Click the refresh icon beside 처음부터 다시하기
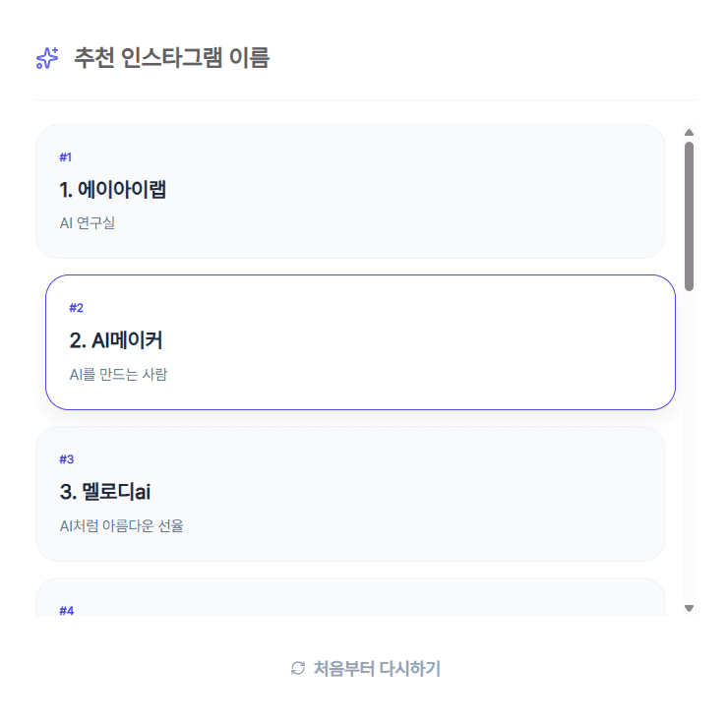Image resolution: width=728 pixels, height=728 pixels. coord(298,669)
